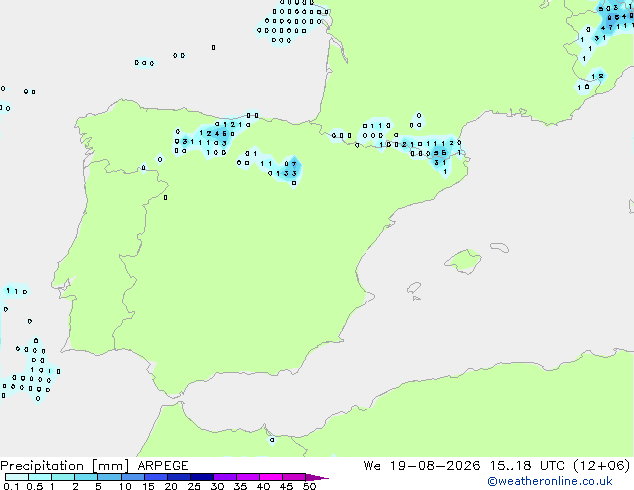Viewport: 634px width, 490px height.
Task: Click the '40' legend scale label
Action: click(x=263, y=486)
